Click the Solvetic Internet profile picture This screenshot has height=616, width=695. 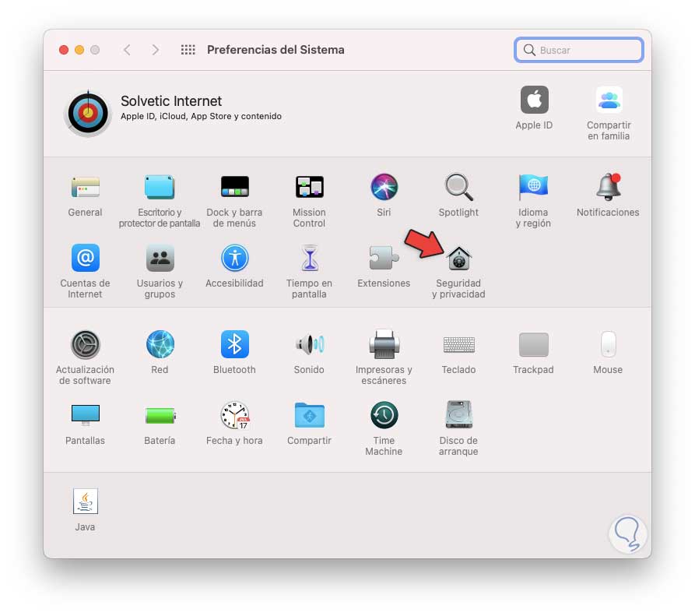(88, 114)
